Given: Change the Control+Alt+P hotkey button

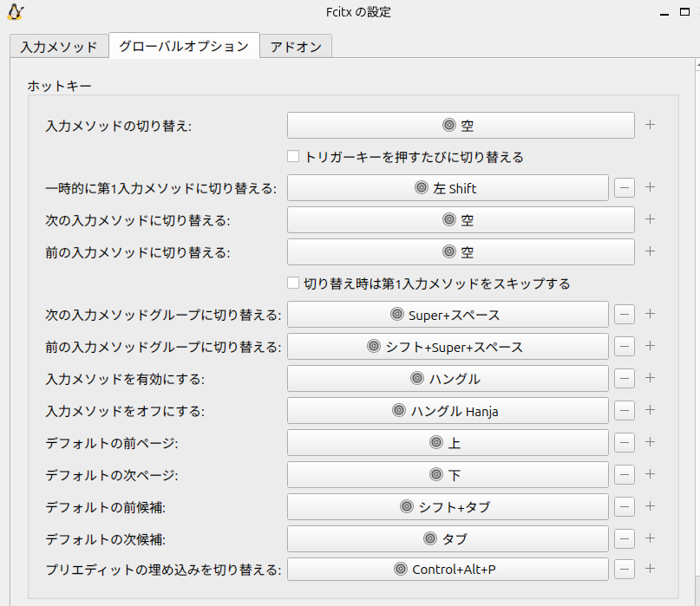Looking at the screenshot, I should (x=448, y=570).
